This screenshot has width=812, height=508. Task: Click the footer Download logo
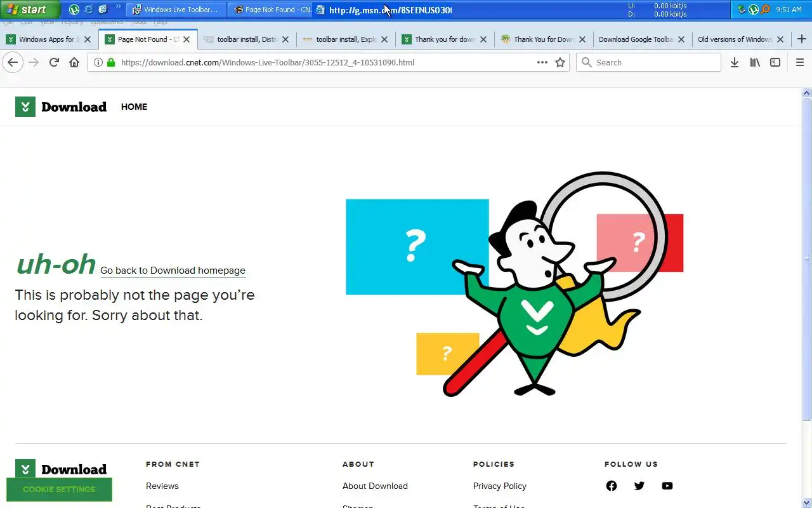(x=61, y=469)
